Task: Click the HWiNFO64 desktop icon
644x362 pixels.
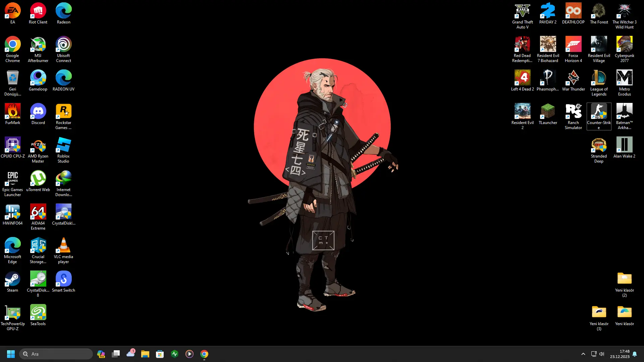Action: click(13, 215)
